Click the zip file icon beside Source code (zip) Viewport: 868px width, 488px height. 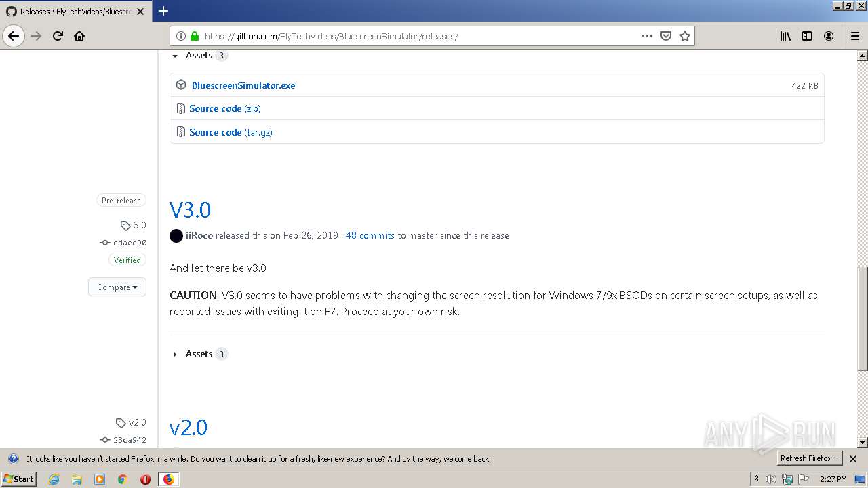(180, 108)
